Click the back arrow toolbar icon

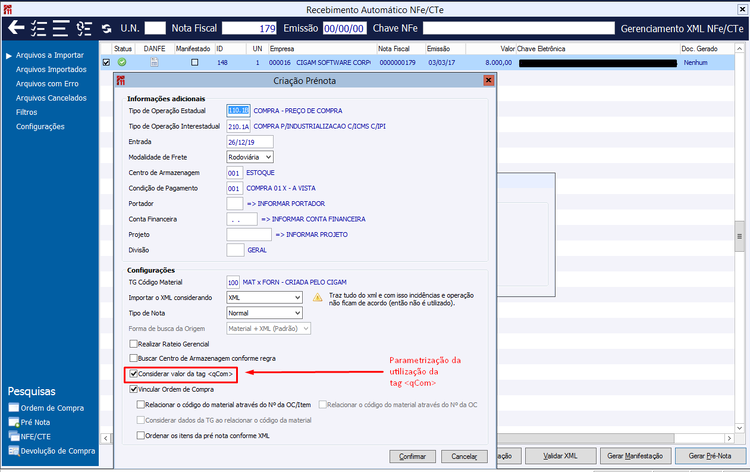click(16, 28)
